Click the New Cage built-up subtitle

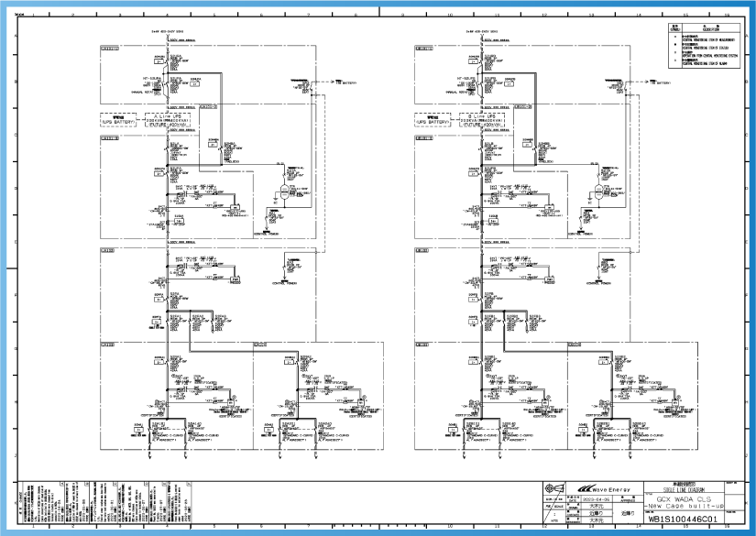point(685,506)
